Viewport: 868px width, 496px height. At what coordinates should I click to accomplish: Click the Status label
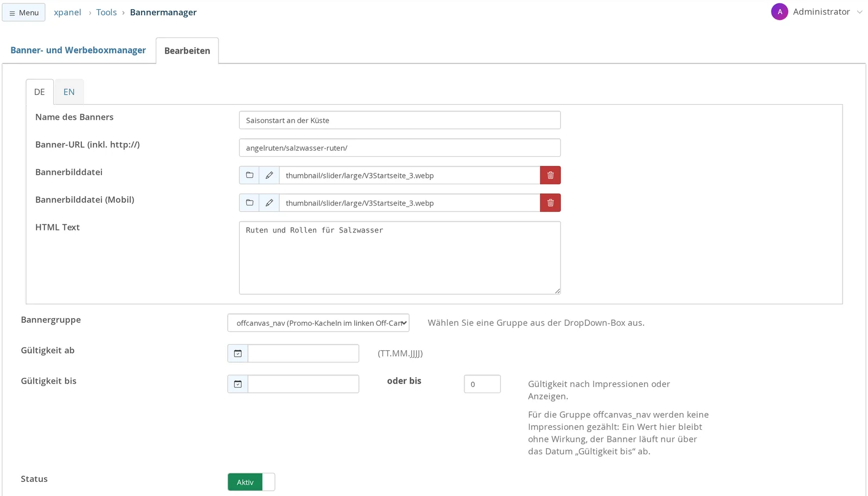tap(34, 479)
